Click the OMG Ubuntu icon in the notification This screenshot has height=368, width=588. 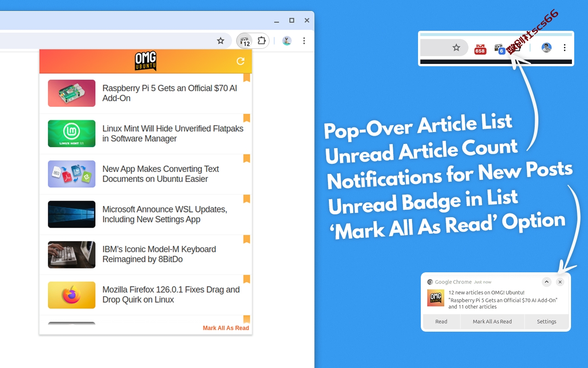435,298
